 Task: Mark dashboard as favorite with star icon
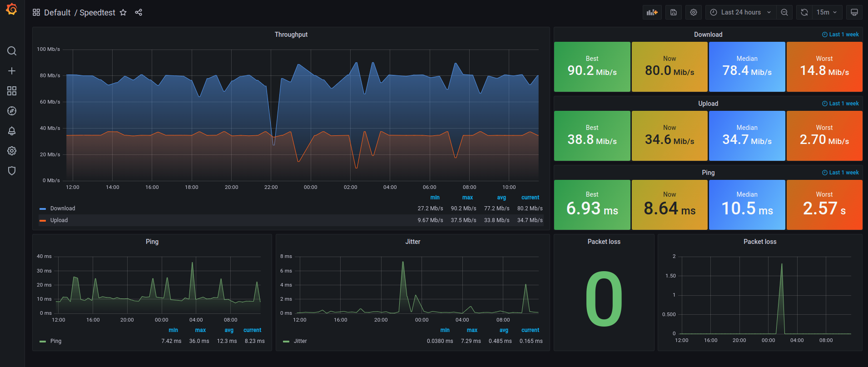coord(123,12)
